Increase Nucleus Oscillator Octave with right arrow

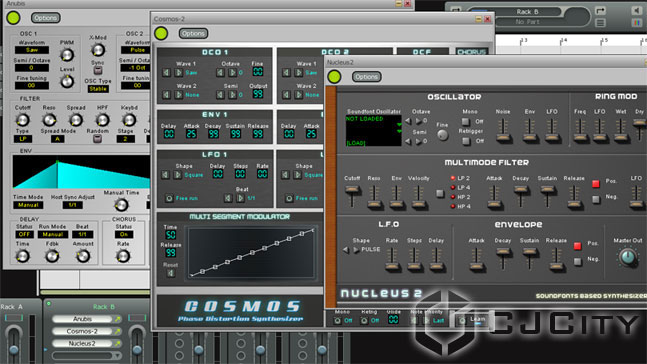(x=418, y=121)
